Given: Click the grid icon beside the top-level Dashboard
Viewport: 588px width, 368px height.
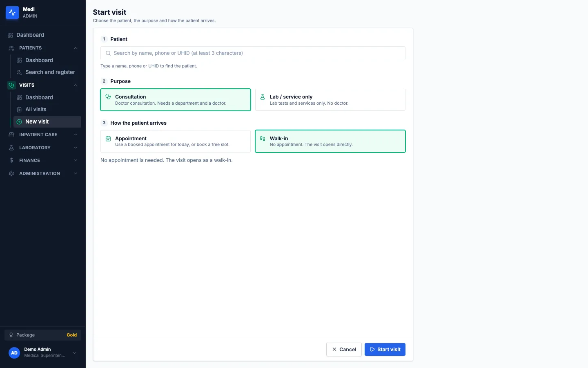Looking at the screenshot, I should 10,35.
